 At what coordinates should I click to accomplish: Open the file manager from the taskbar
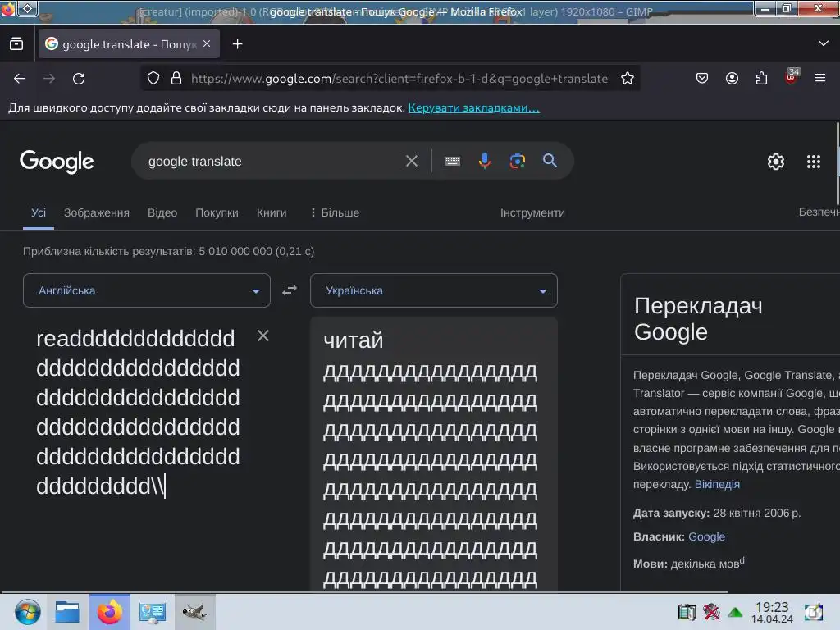point(67,612)
